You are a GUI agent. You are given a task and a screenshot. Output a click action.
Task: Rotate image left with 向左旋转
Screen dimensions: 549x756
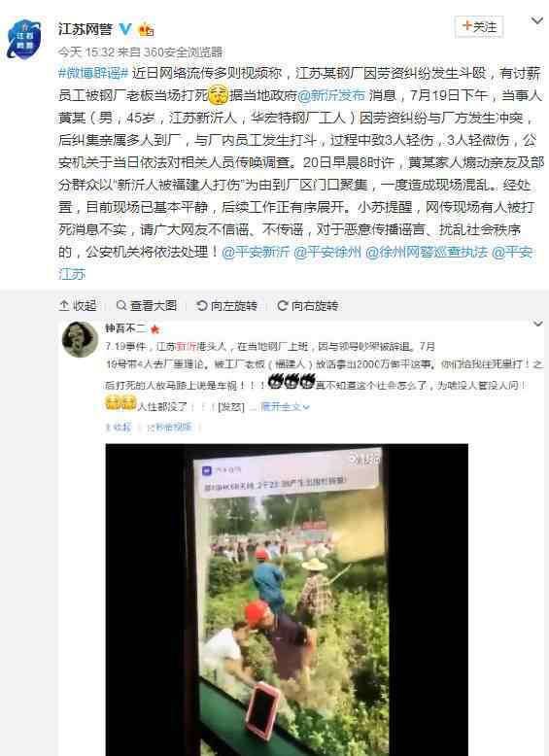click(226, 305)
